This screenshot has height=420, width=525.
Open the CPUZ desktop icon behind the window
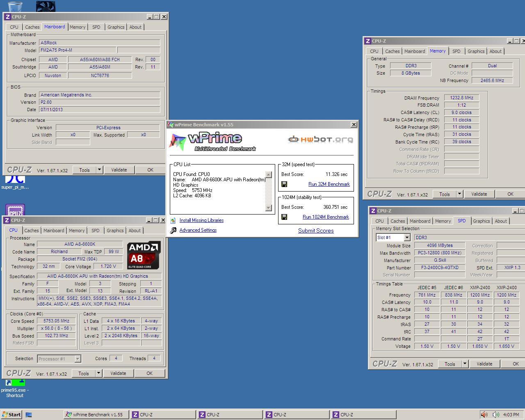(15, 210)
